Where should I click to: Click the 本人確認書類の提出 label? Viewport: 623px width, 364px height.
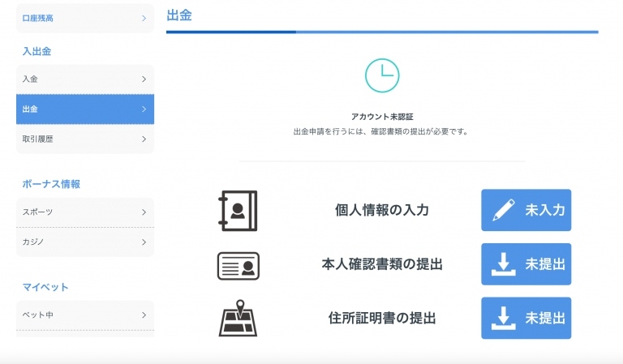[382, 264]
